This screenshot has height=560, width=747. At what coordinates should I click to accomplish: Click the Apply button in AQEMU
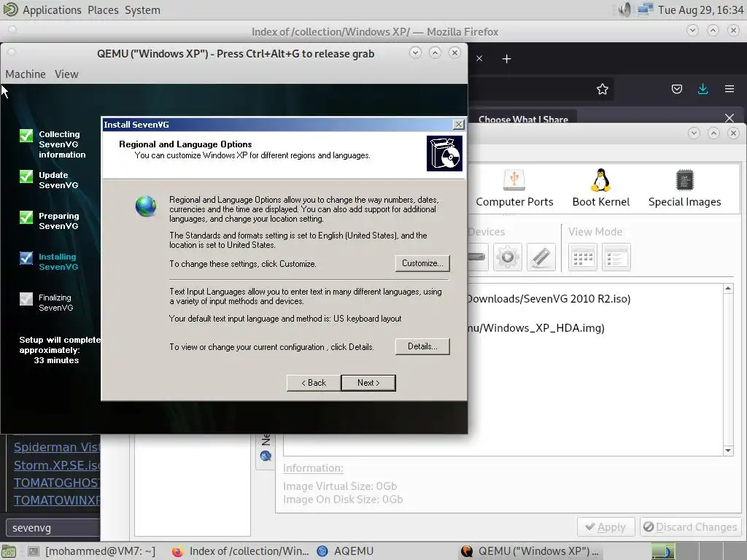click(x=605, y=527)
